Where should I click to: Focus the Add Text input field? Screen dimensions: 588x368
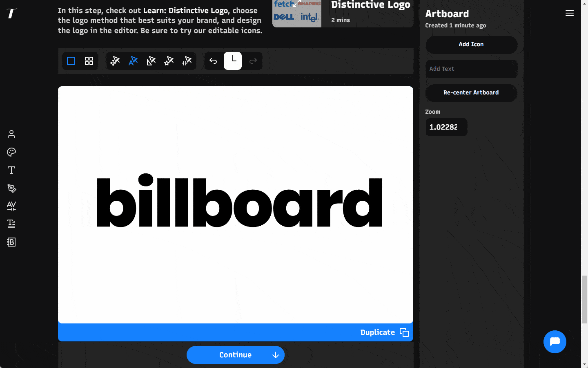pyautogui.click(x=471, y=69)
